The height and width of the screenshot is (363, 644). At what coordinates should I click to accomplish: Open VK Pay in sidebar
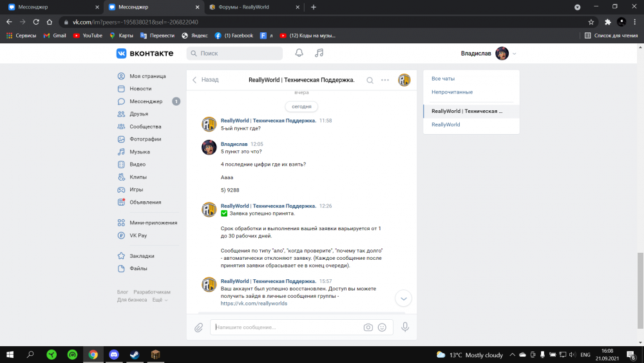tap(138, 235)
